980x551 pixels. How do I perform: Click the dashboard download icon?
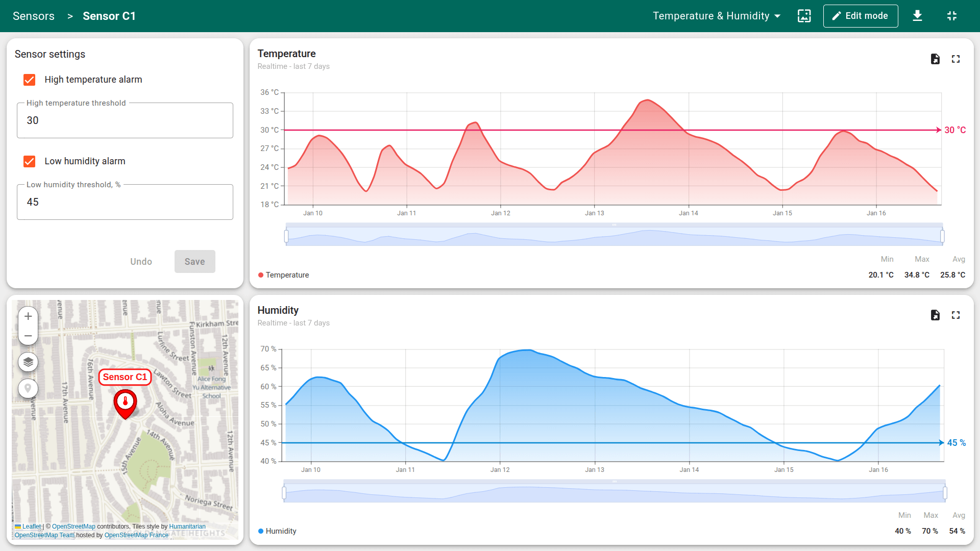pos(917,16)
